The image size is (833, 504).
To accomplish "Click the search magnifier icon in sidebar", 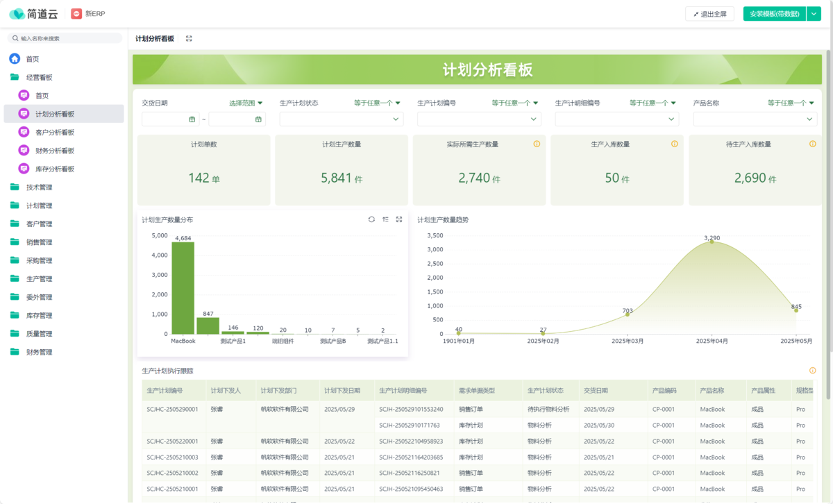I will [15, 38].
